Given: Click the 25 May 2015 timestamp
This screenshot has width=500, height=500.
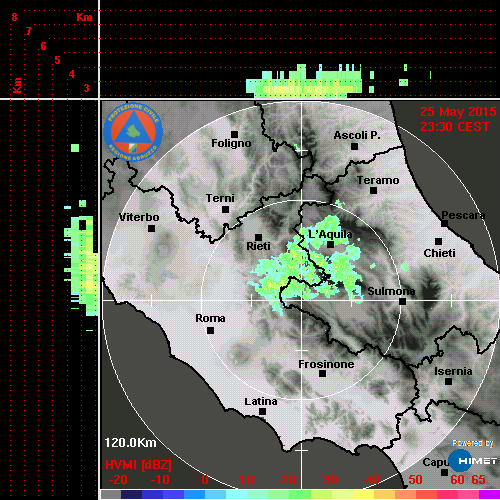Looking at the screenshot, I should pyautogui.click(x=458, y=112).
